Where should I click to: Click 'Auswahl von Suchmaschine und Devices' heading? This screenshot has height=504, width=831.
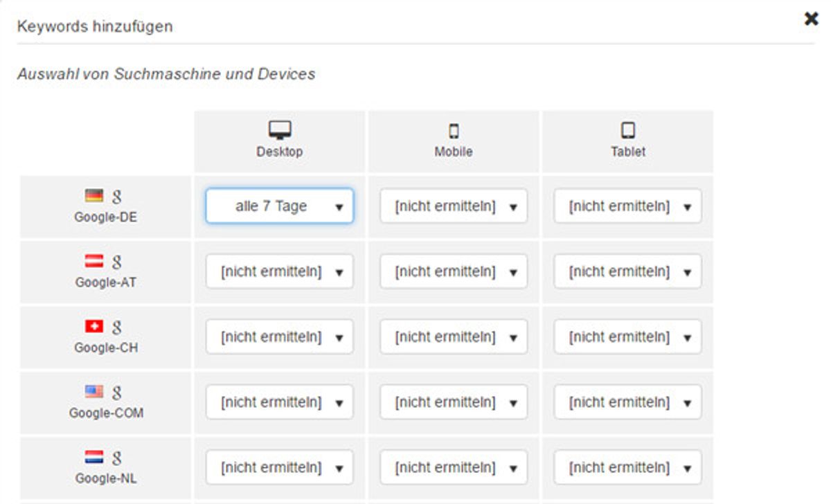point(166,74)
